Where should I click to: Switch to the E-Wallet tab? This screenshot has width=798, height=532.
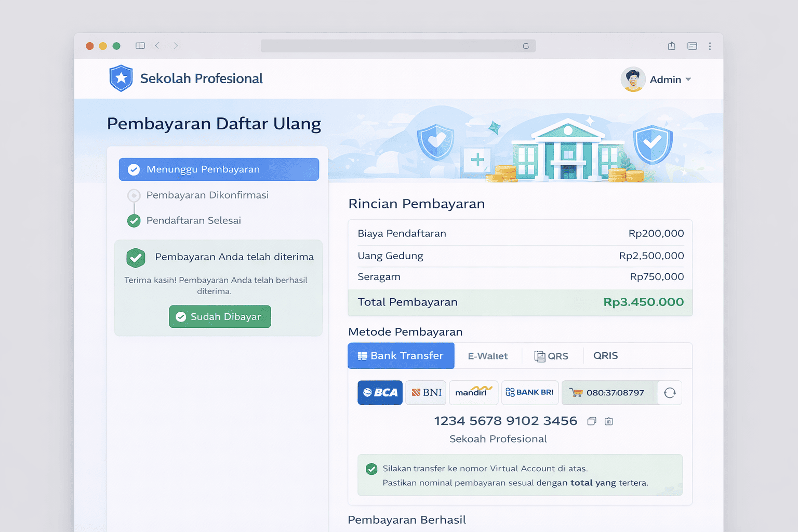[487, 356]
